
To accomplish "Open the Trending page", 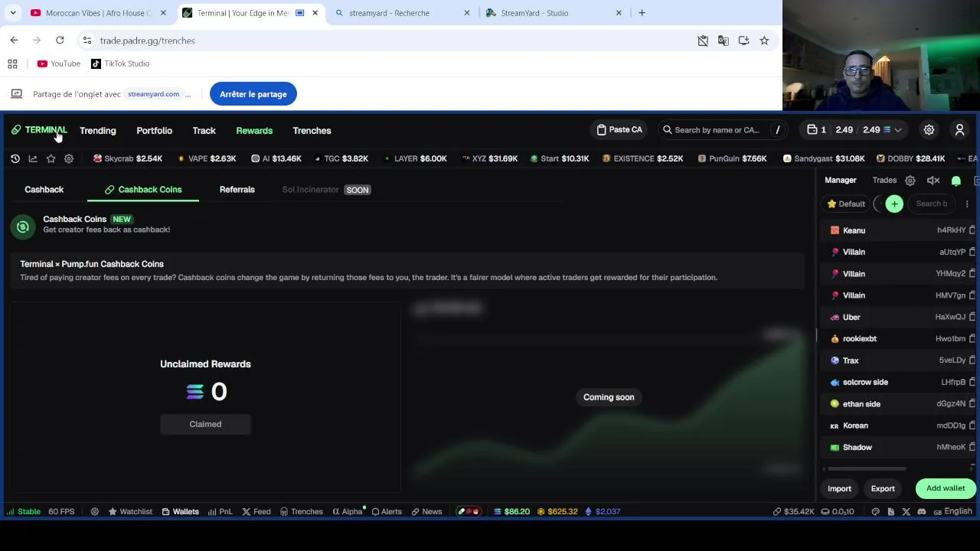I will coord(98,130).
